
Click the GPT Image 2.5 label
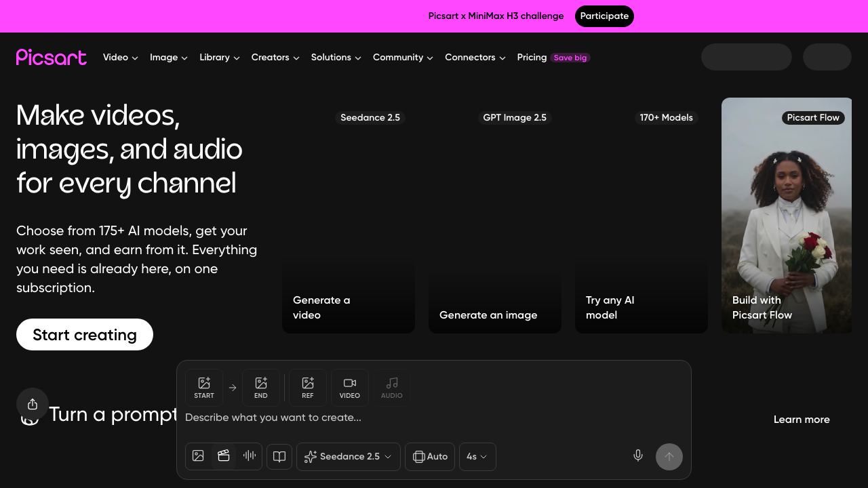(x=515, y=118)
